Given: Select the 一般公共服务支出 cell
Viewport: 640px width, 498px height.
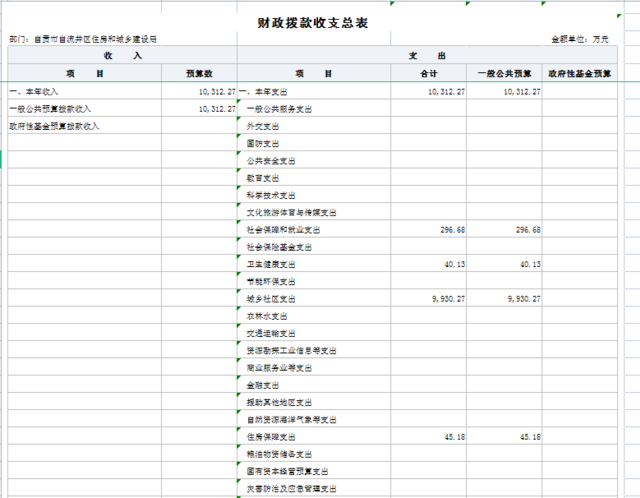Looking at the screenshot, I should 279,108.
